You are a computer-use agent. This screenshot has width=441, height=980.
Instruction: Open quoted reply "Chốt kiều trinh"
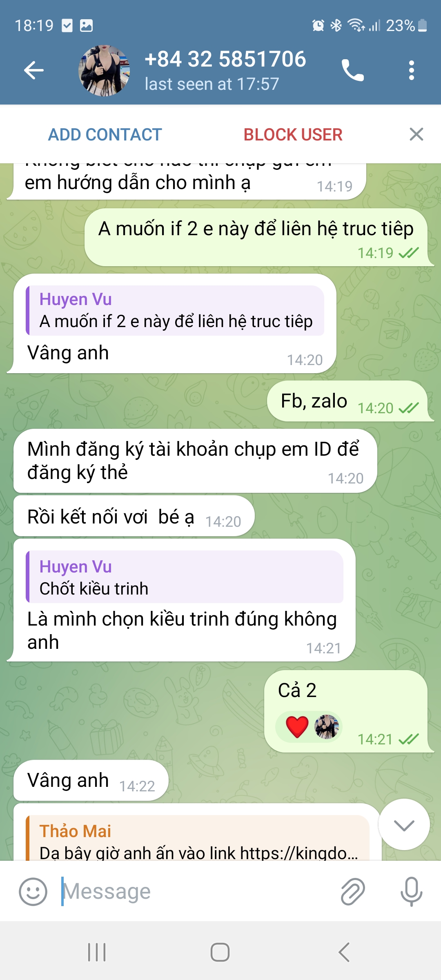(x=185, y=577)
